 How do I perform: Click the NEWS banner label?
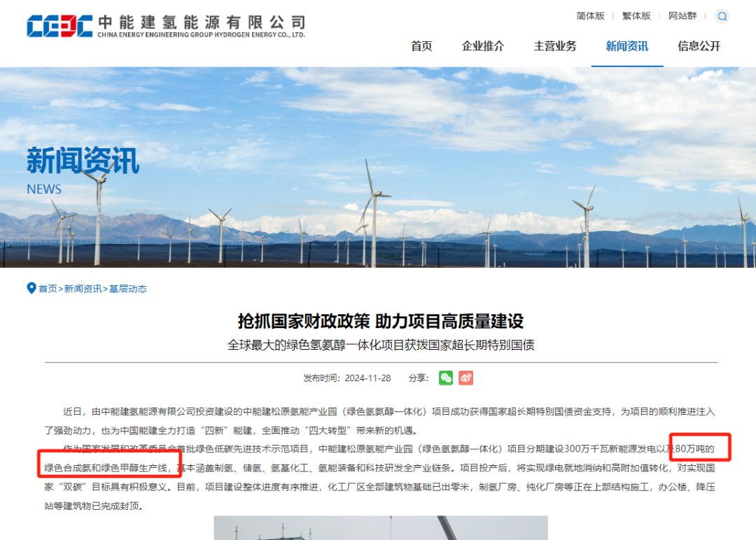coord(44,190)
